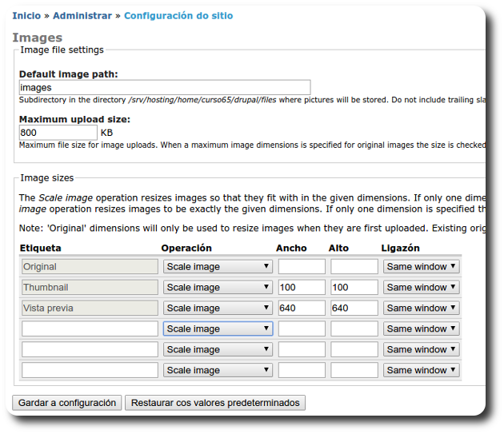504x434 pixels.
Task: Click the Maximum upload size label
Action: tap(74, 119)
